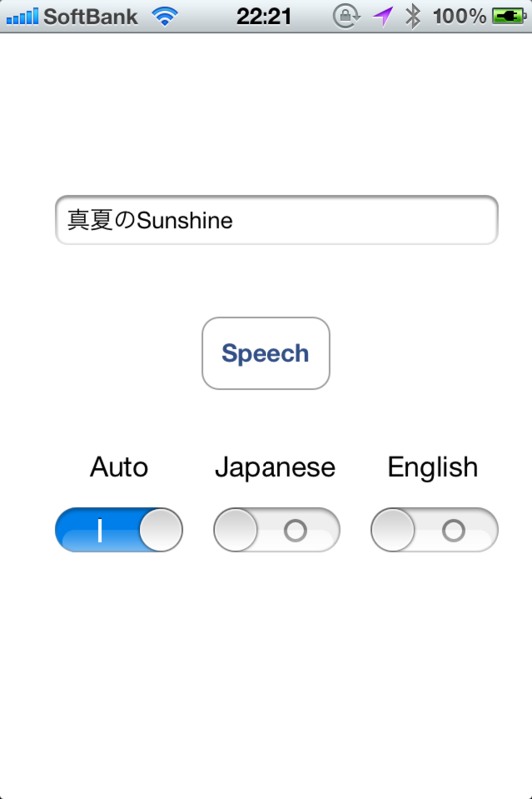
Task: Select the English label
Action: pos(433,468)
